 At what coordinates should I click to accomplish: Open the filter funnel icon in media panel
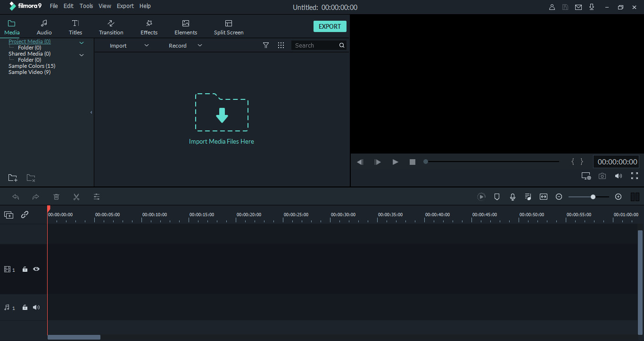[x=266, y=45]
